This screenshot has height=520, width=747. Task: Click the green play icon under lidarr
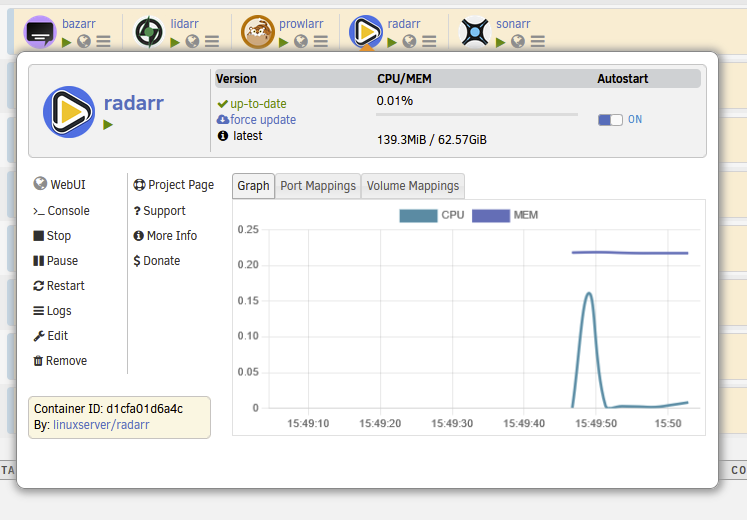[175, 42]
